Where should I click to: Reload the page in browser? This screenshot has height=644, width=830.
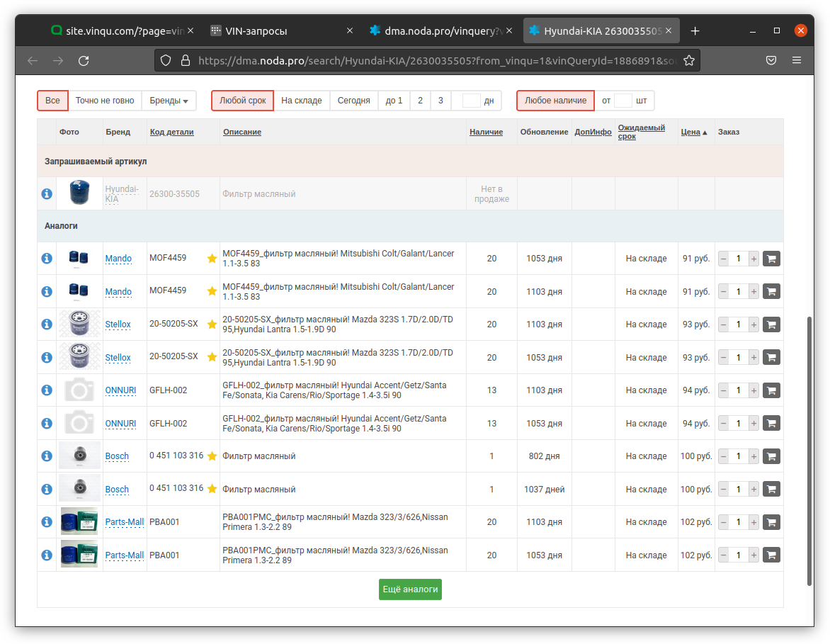click(x=84, y=60)
